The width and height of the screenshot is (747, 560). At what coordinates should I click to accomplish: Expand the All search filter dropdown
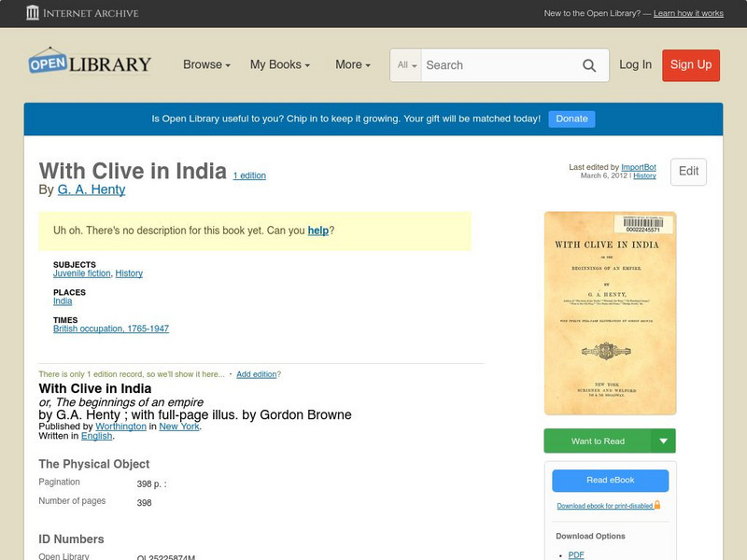(x=406, y=65)
